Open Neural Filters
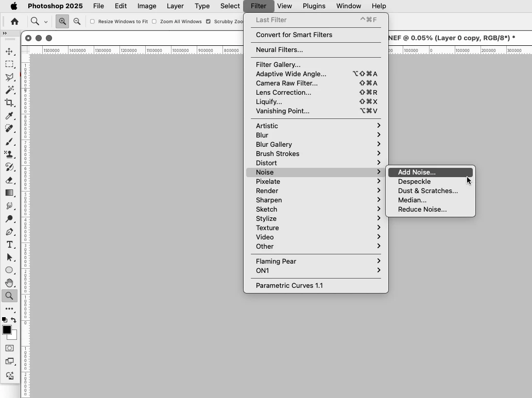Image resolution: width=532 pixels, height=398 pixels. coord(316,49)
